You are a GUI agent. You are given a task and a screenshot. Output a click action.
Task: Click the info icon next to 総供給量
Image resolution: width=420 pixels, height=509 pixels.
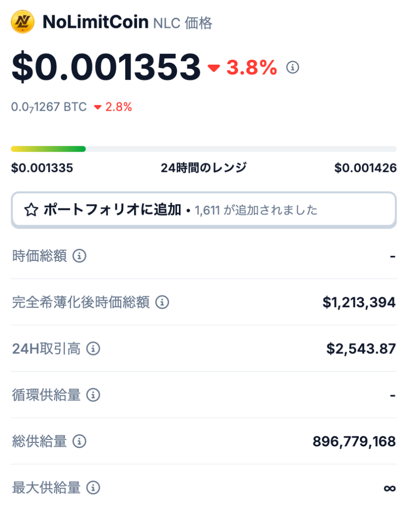79,441
